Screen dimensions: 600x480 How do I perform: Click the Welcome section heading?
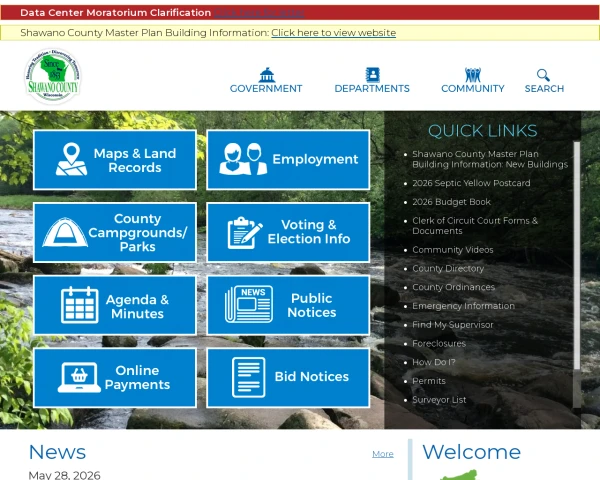(x=471, y=452)
